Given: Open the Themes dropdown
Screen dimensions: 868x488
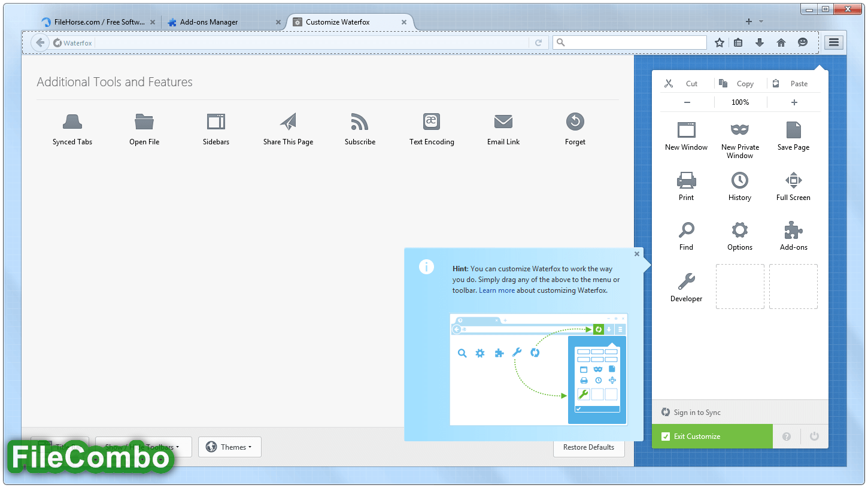Looking at the screenshot, I should 230,447.
